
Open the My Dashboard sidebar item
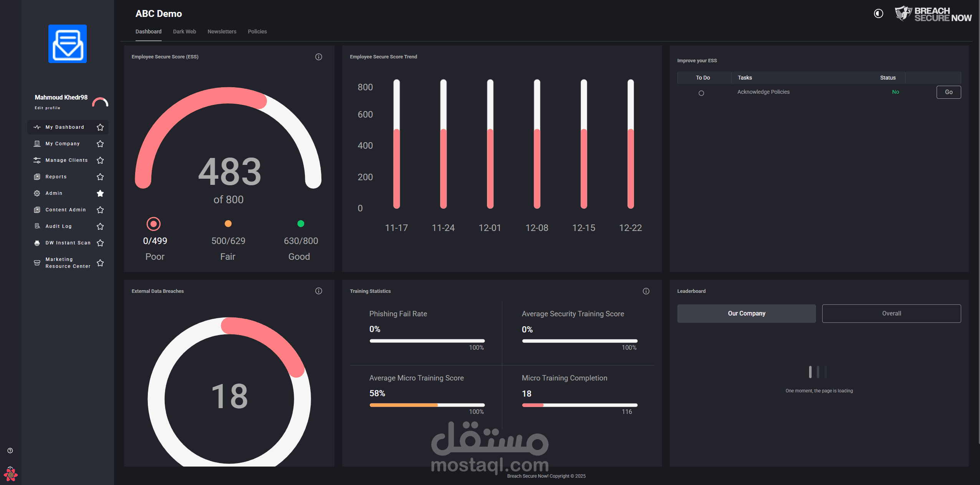pyautogui.click(x=65, y=127)
